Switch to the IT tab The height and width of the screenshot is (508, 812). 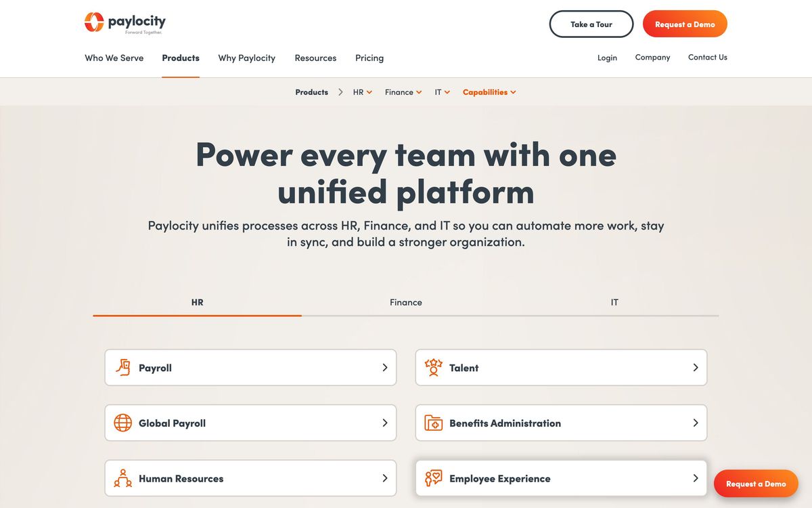point(614,303)
